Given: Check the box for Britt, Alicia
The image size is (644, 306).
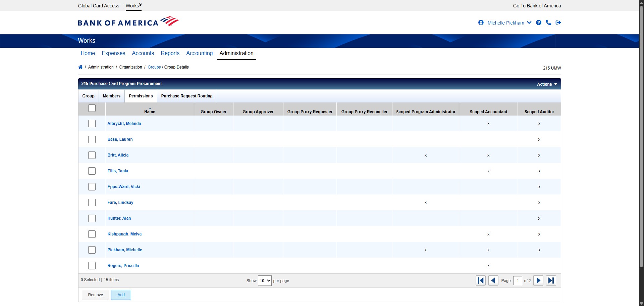Looking at the screenshot, I should (x=92, y=155).
